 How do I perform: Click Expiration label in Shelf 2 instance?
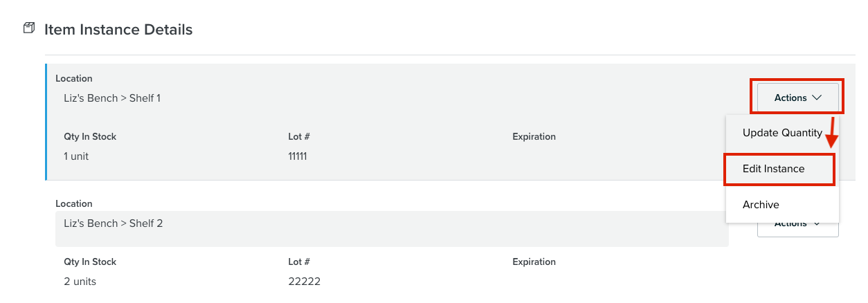pos(534,261)
